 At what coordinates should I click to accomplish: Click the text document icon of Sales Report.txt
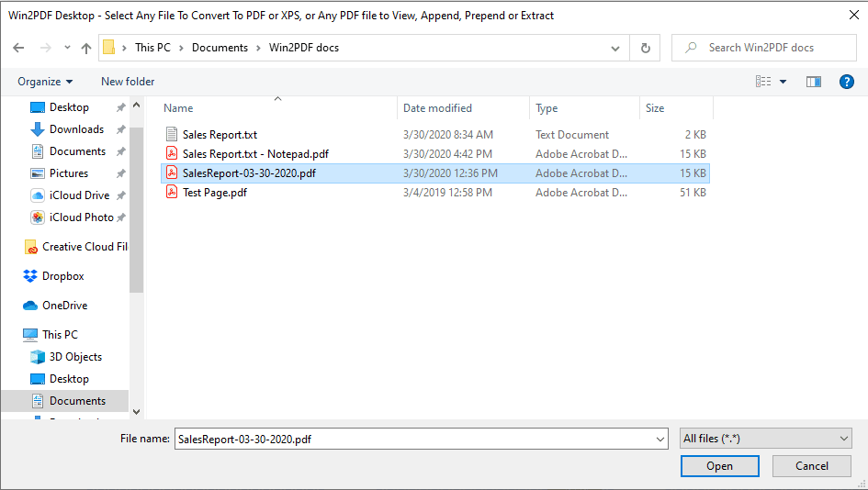[172, 134]
